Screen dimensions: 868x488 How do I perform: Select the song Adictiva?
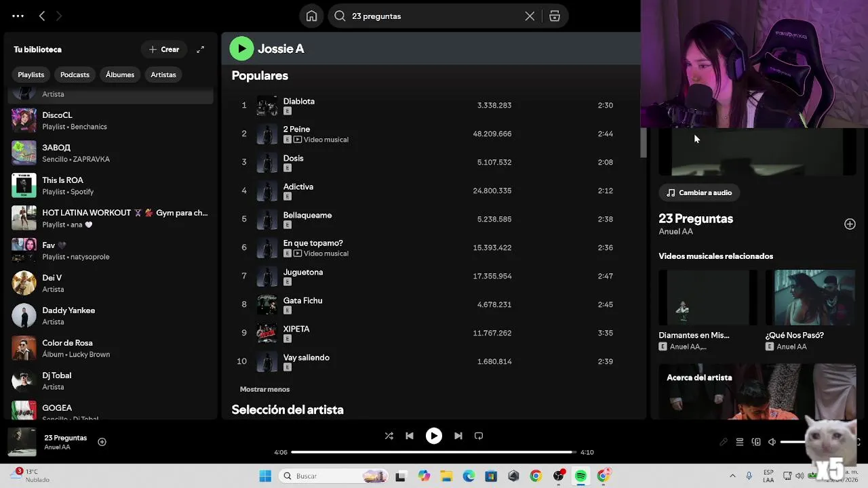pos(298,186)
